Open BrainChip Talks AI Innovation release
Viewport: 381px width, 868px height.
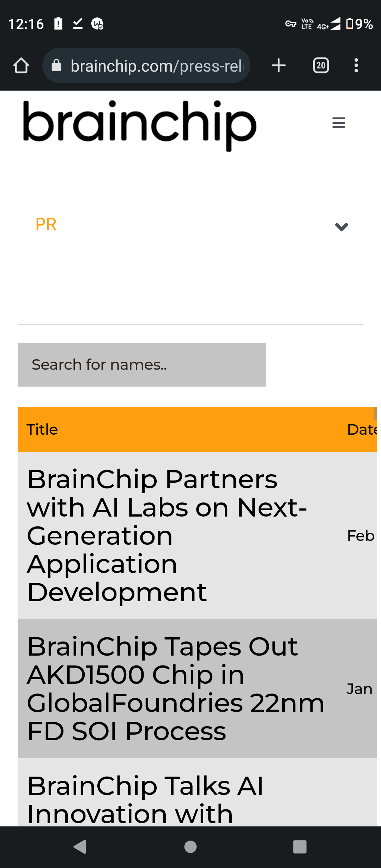click(x=145, y=800)
